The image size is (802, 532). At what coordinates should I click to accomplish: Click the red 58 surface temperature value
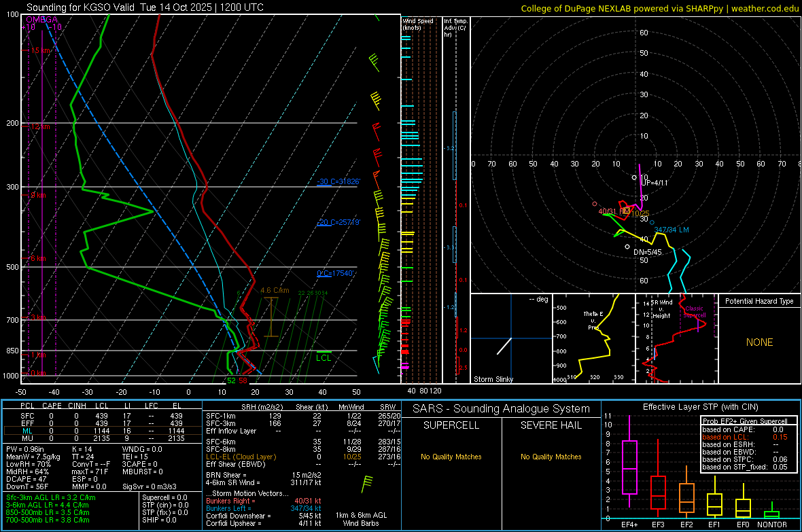click(243, 380)
